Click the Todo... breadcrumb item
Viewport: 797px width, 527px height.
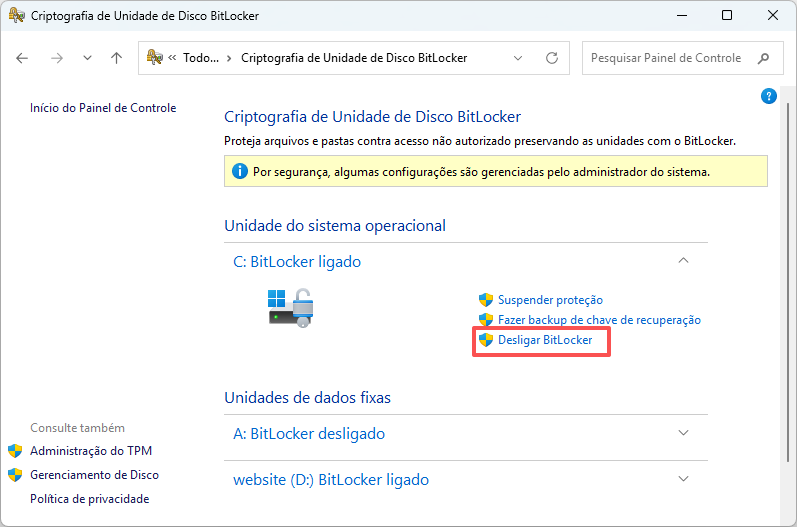(201, 58)
